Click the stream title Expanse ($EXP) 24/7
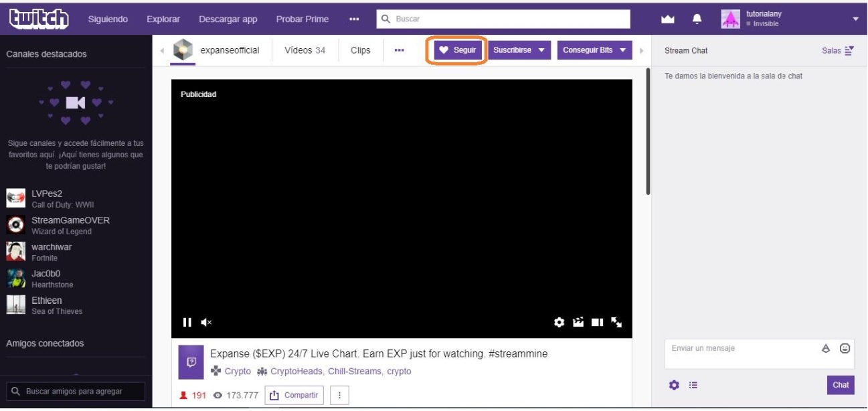This screenshot has height=411, width=868. tap(379, 353)
